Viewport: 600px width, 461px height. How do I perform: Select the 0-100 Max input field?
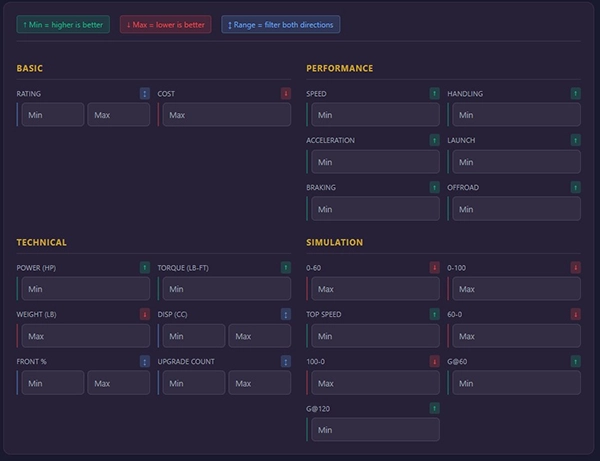[516, 289]
